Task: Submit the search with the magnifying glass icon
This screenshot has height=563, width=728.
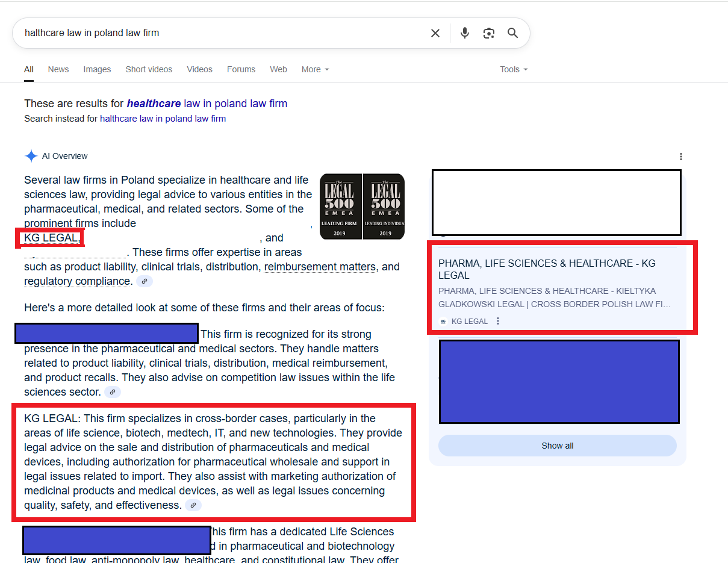Action: [513, 33]
